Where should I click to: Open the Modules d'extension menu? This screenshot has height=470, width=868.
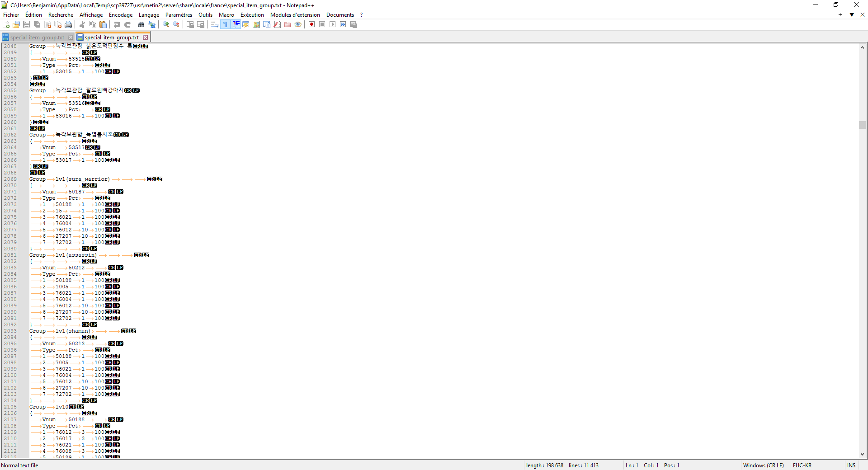[295, 15]
